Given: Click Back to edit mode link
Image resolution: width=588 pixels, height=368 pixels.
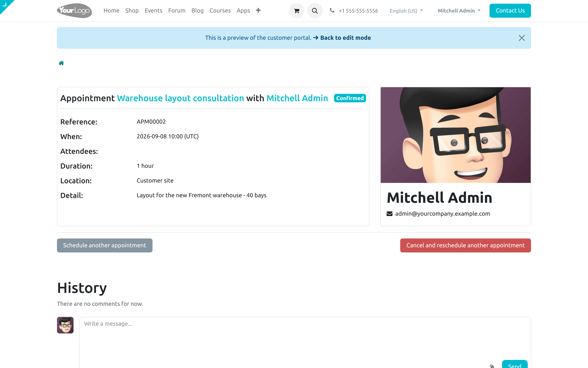Looking at the screenshot, I should [x=342, y=38].
